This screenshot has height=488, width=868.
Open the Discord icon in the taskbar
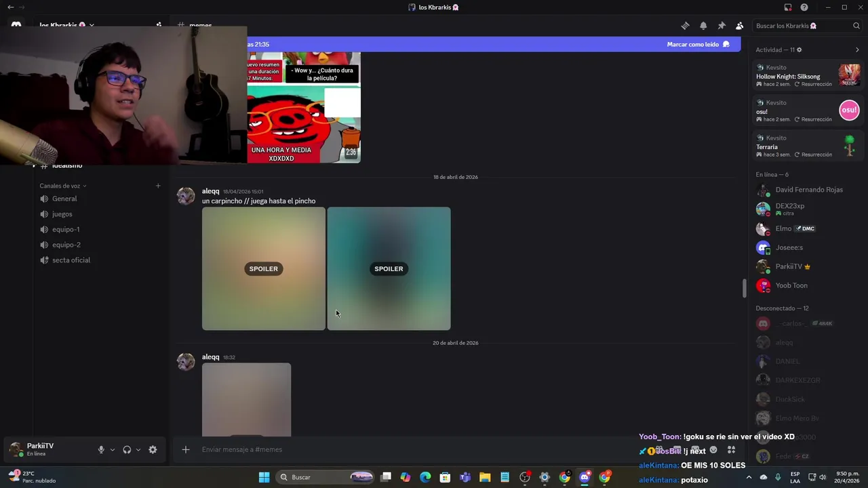click(x=585, y=477)
